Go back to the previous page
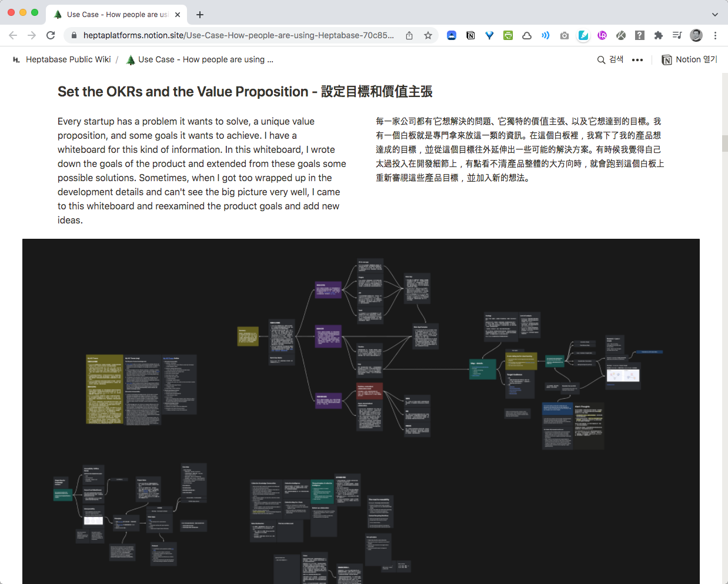This screenshot has height=584, width=728. [13, 35]
